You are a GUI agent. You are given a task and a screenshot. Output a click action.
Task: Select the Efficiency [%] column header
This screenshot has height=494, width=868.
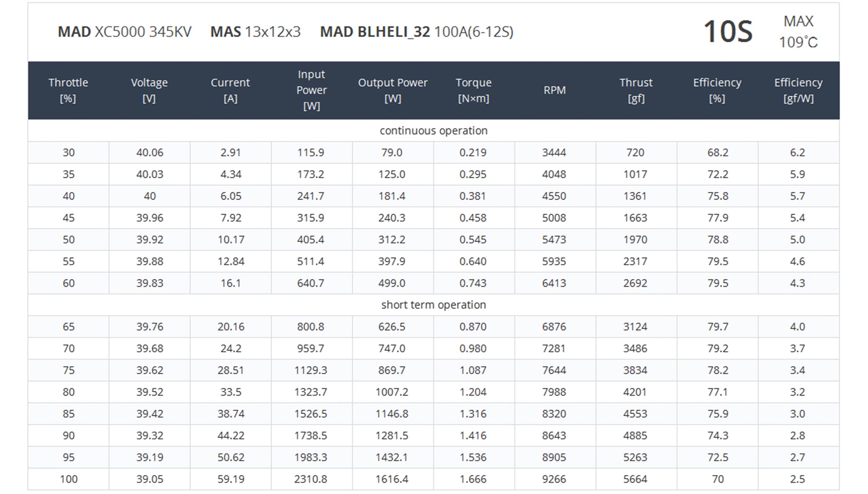[x=717, y=90]
